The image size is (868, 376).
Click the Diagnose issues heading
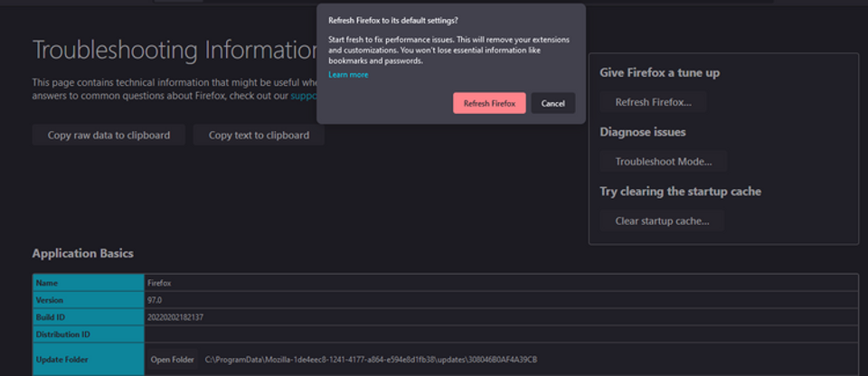643,132
